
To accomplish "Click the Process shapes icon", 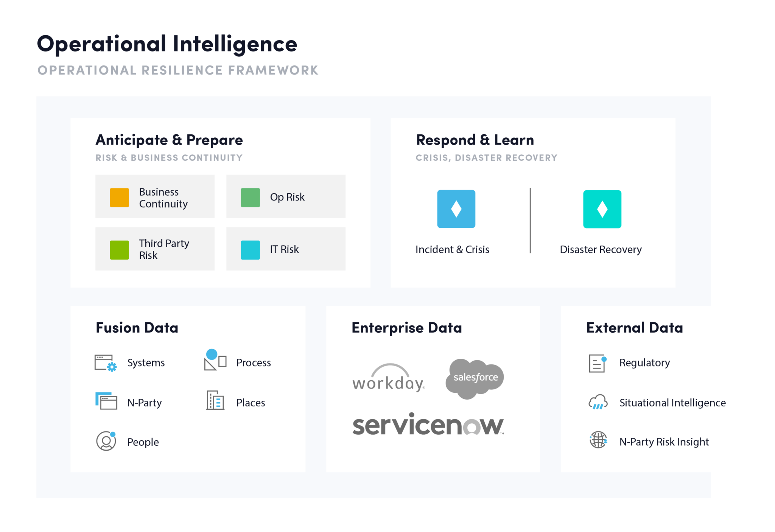I will click(x=215, y=360).
